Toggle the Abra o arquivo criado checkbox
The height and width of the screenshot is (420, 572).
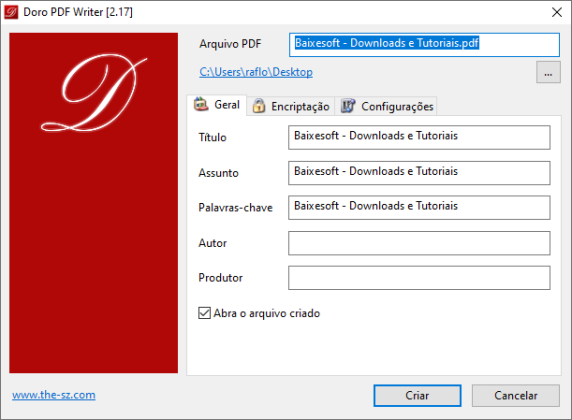[204, 313]
